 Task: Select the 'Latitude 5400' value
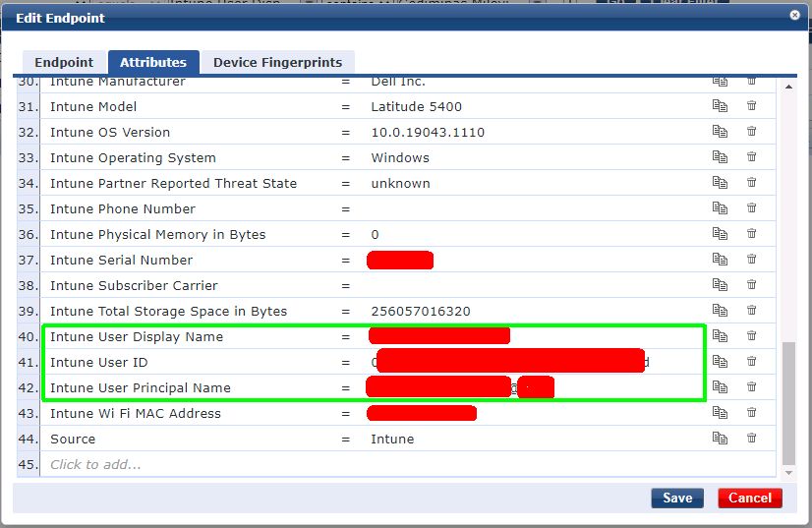pos(417,107)
